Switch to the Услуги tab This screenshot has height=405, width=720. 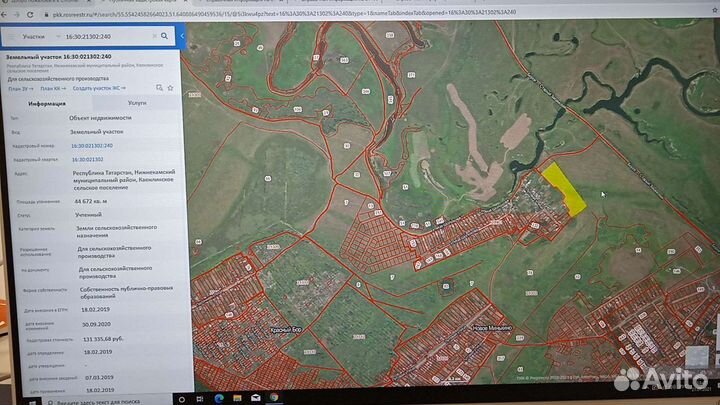pyautogui.click(x=137, y=102)
